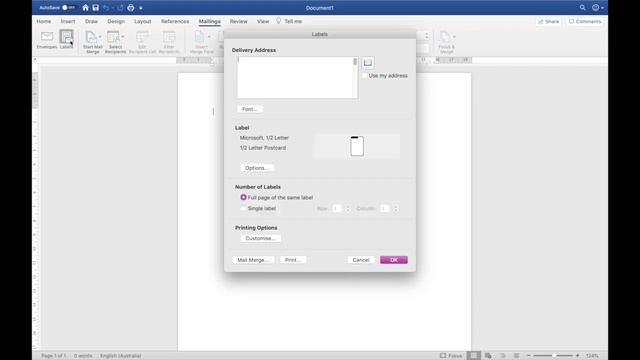Screen dimensions: 640x360
Task: Expand the Select Recipients dropdown arrow
Action: pyautogui.click(x=122, y=36)
